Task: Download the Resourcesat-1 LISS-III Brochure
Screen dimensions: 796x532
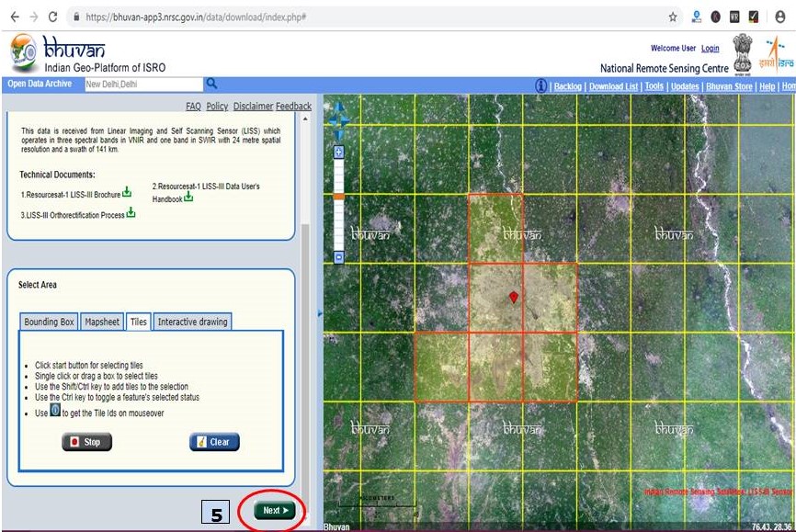Action: [127, 192]
